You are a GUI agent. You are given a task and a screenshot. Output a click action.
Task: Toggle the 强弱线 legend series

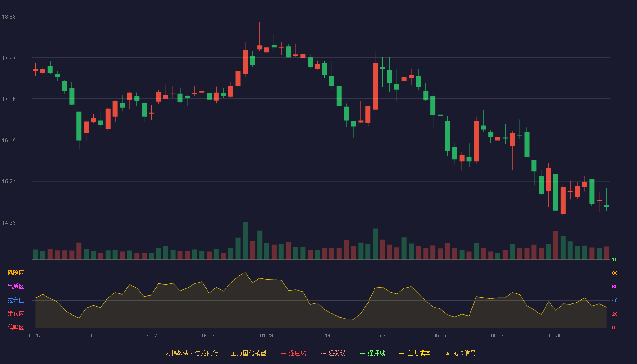coord(333,353)
